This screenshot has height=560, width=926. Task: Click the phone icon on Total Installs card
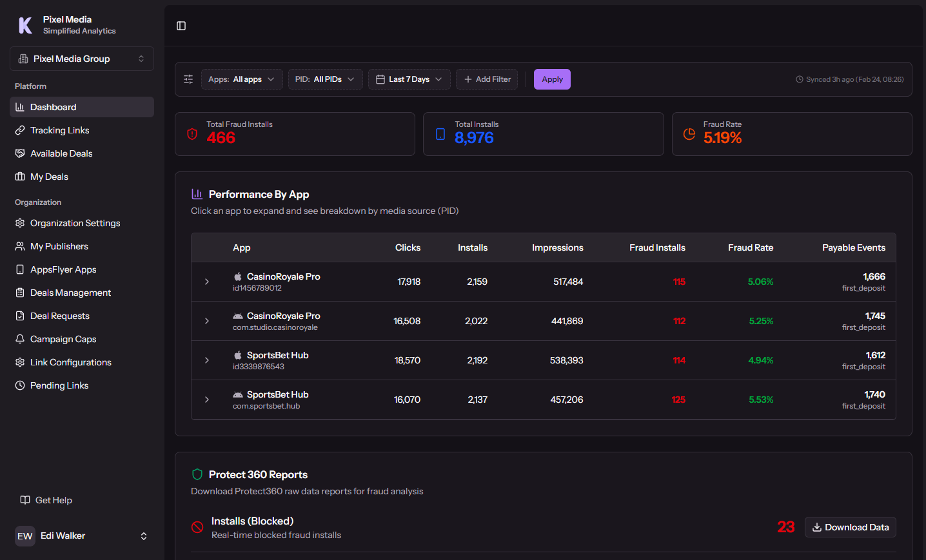pyautogui.click(x=440, y=134)
